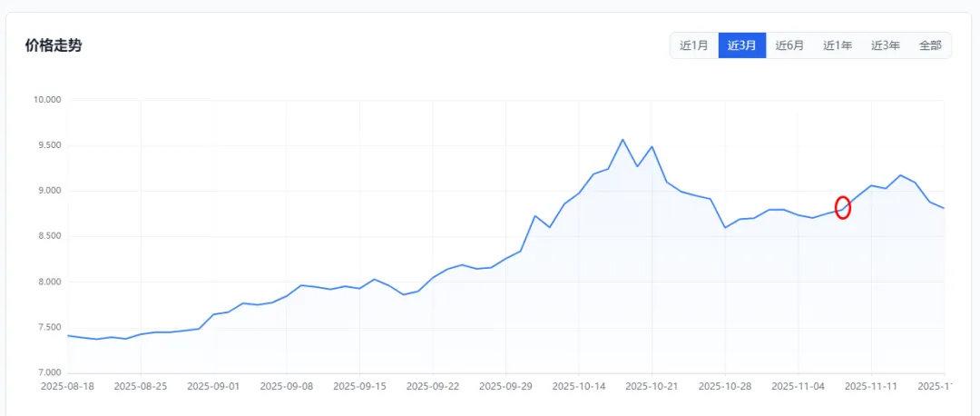Screen dimensions: 980x416
Task: Click the second peak above the 2025-10-21 label
Action: pos(652,147)
